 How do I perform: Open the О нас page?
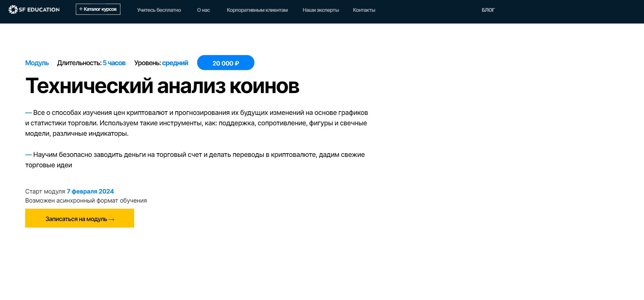click(203, 10)
